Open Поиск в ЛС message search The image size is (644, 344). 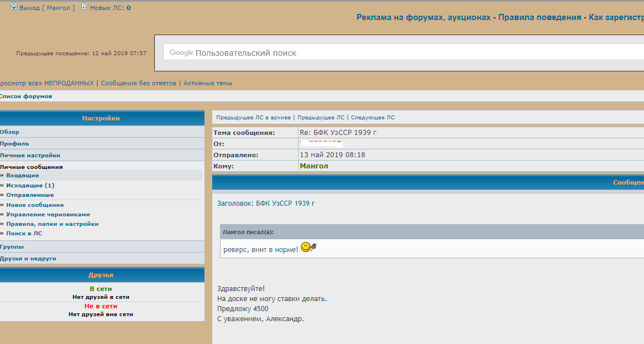pos(24,234)
